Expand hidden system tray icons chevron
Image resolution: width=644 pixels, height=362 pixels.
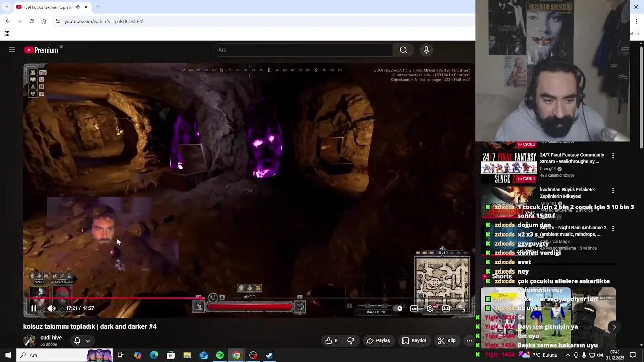[568, 355]
